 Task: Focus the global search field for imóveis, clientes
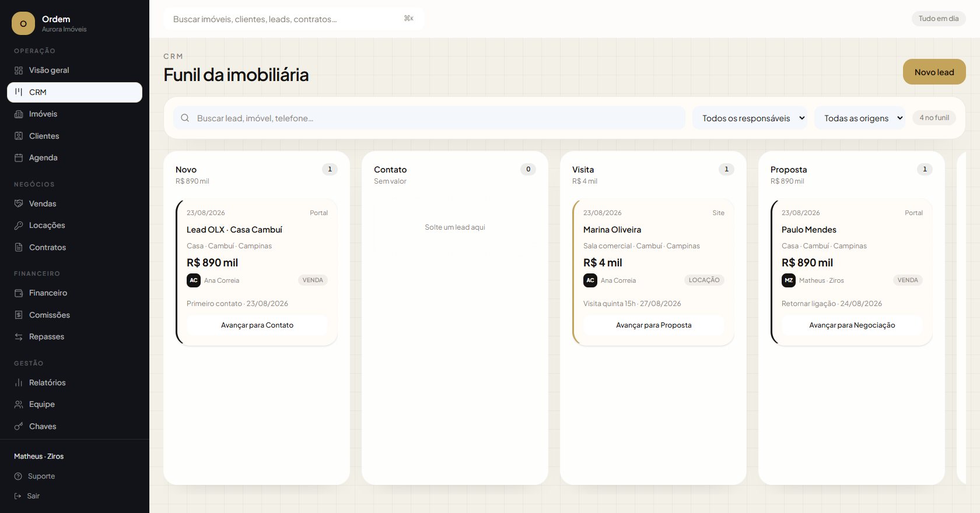[294, 19]
